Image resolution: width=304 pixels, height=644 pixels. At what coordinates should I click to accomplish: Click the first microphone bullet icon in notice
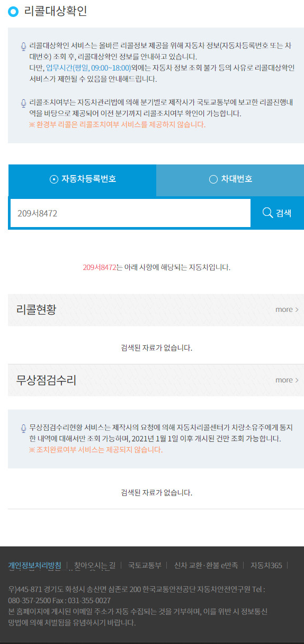click(23, 47)
